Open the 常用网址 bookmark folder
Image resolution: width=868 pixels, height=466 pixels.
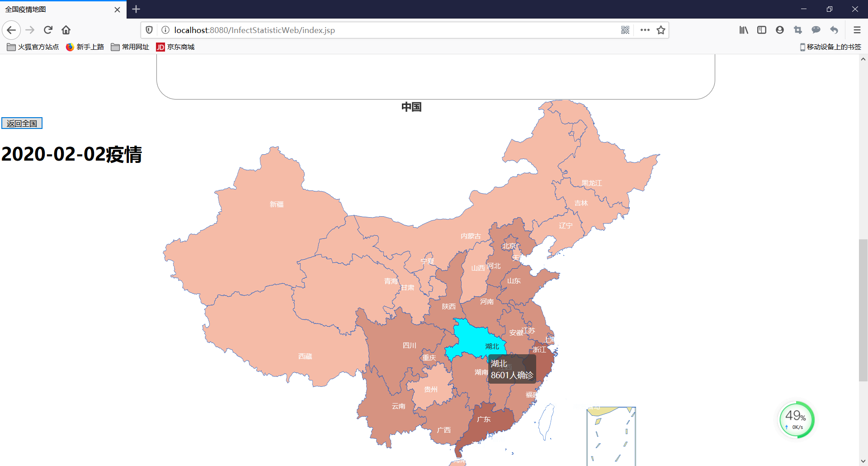130,47
